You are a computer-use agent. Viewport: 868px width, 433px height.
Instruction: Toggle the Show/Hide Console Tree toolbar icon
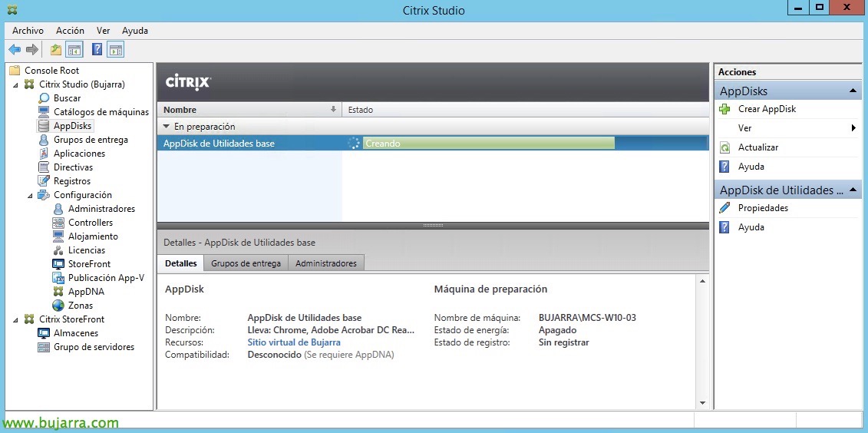coord(74,50)
